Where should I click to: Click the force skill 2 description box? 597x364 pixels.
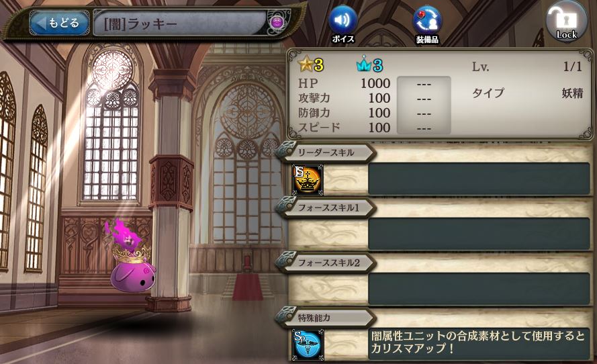(479, 289)
